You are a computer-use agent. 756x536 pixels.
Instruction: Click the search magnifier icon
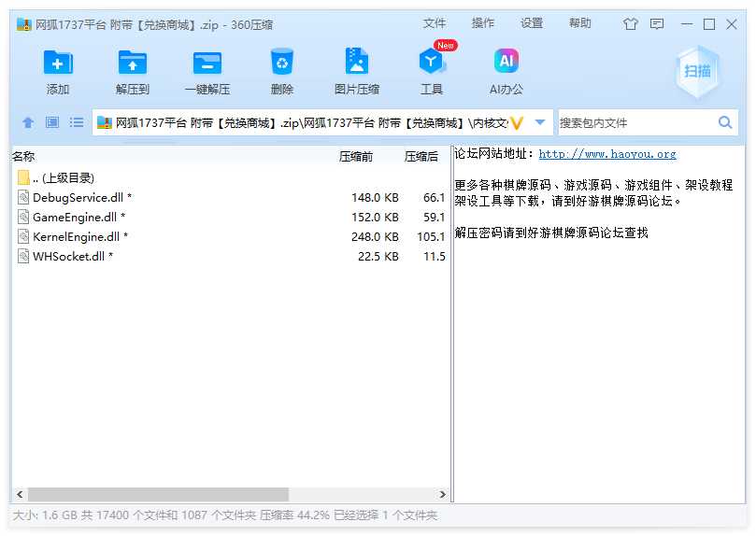click(725, 122)
